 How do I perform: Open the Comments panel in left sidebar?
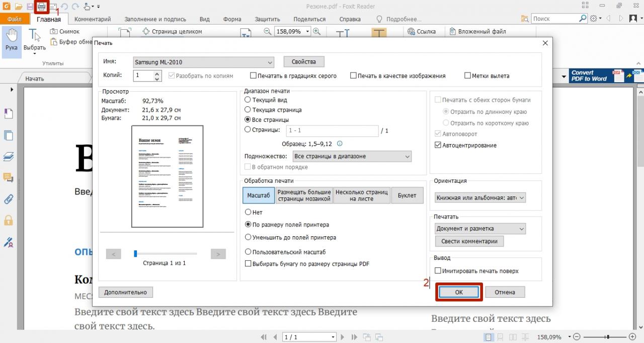pos(9,177)
